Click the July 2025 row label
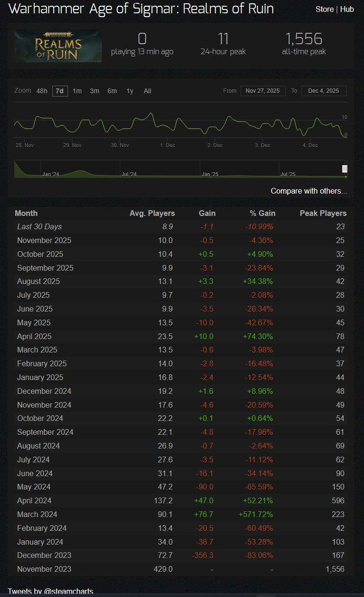Viewport: 364px width, 597px height. [x=33, y=295]
